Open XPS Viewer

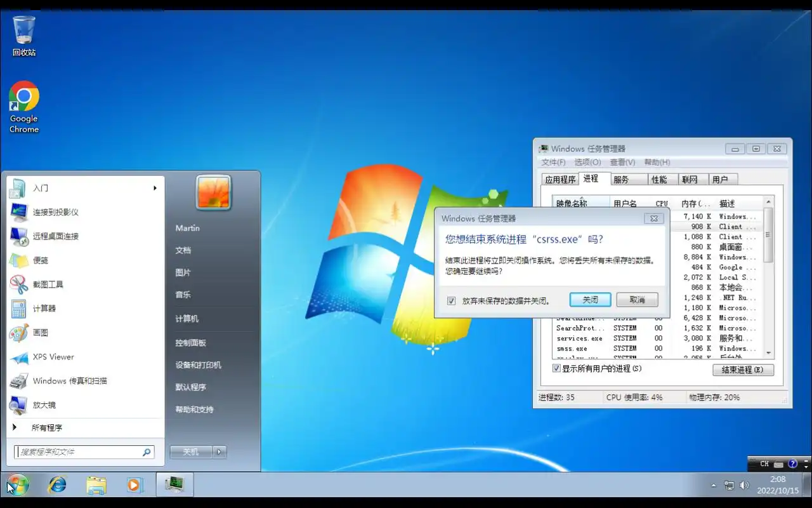[x=85, y=357]
